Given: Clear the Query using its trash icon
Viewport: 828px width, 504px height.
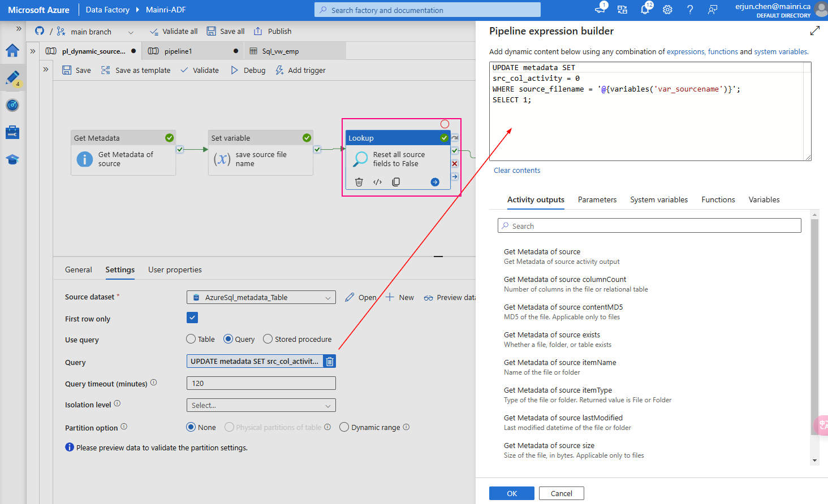Looking at the screenshot, I should 330,360.
